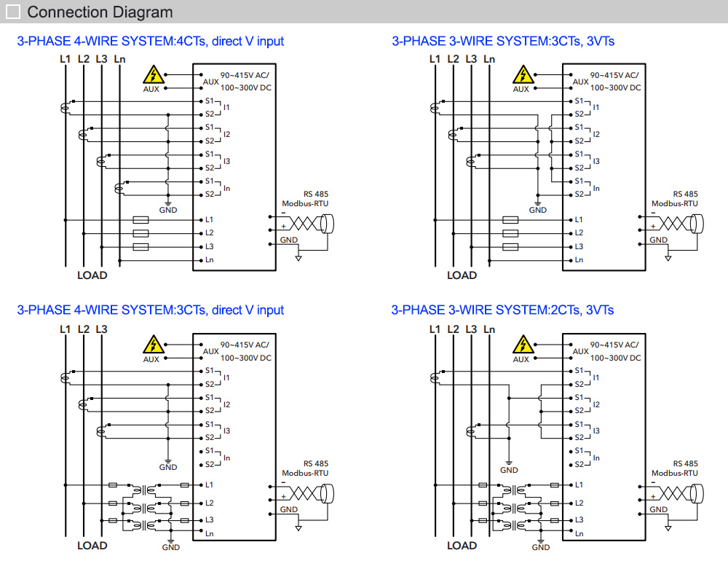728x561 pixels.
Task: Click the L1 fuse symbol in 4CTs diagram
Action: pyautogui.click(x=141, y=219)
